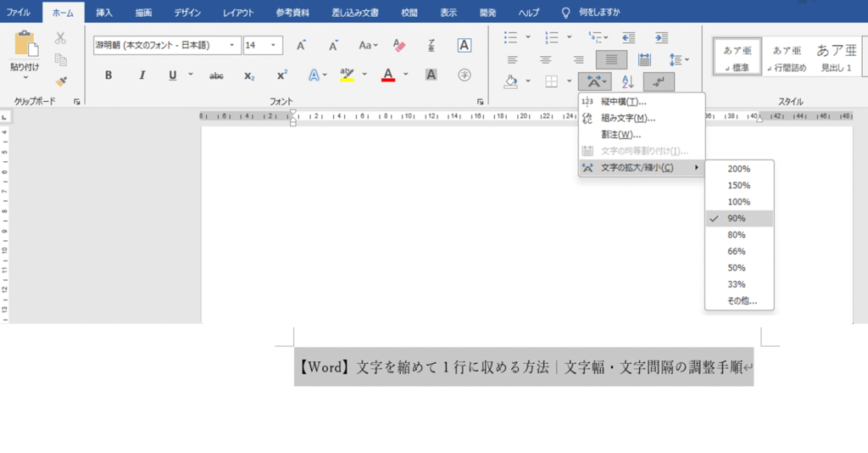Click the Format Painter brush icon
The height and width of the screenshot is (453, 868).
click(x=60, y=81)
